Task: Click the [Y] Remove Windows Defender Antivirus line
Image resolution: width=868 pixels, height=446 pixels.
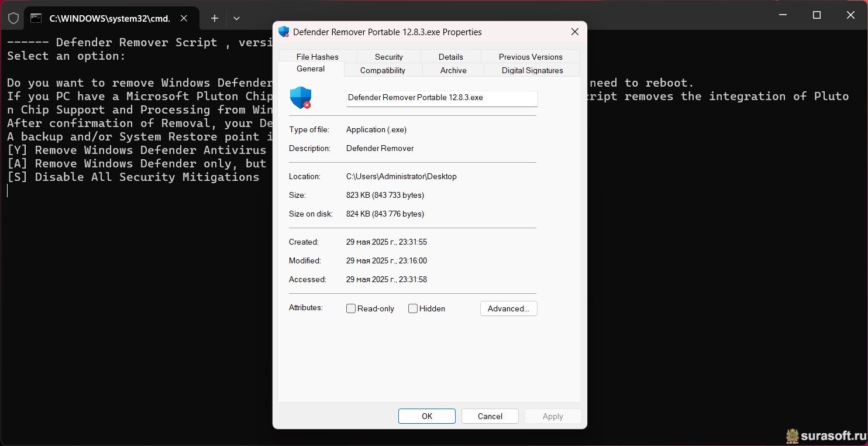Action: coord(137,150)
